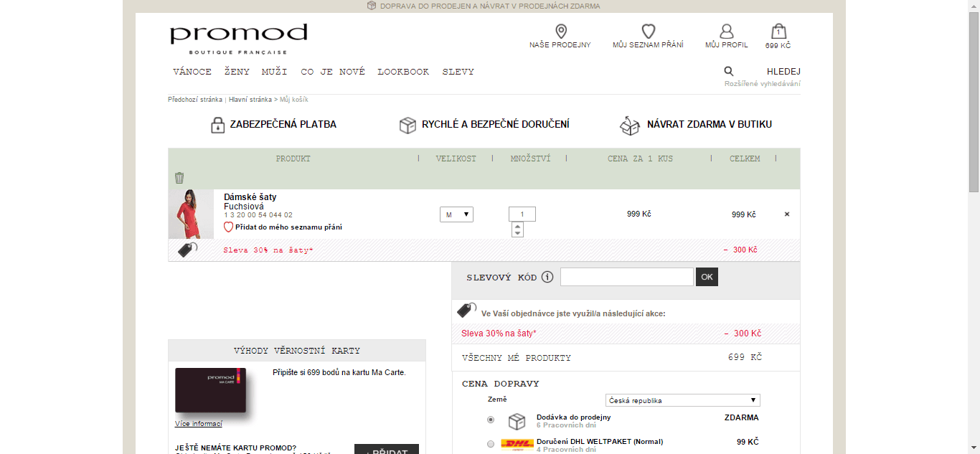Go to Hlavní stránka breadcrumb

point(250,100)
